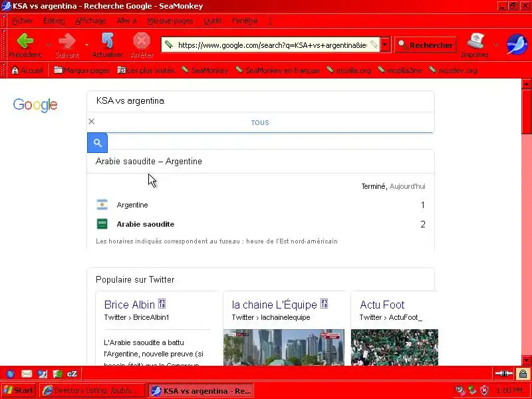The image size is (532, 399).
Task: Click the Argentina flag icon
Action: pyautogui.click(x=102, y=205)
